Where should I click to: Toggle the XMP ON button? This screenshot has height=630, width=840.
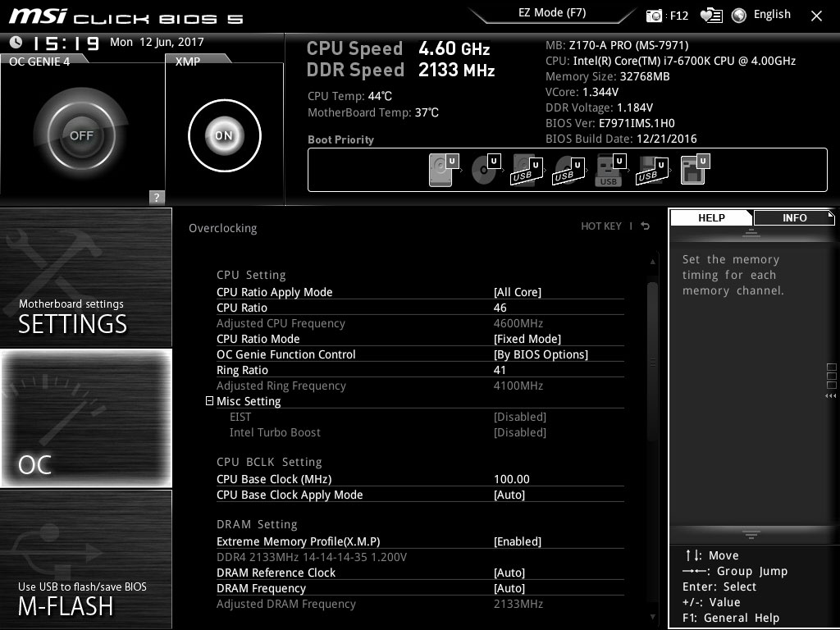(225, 135)
